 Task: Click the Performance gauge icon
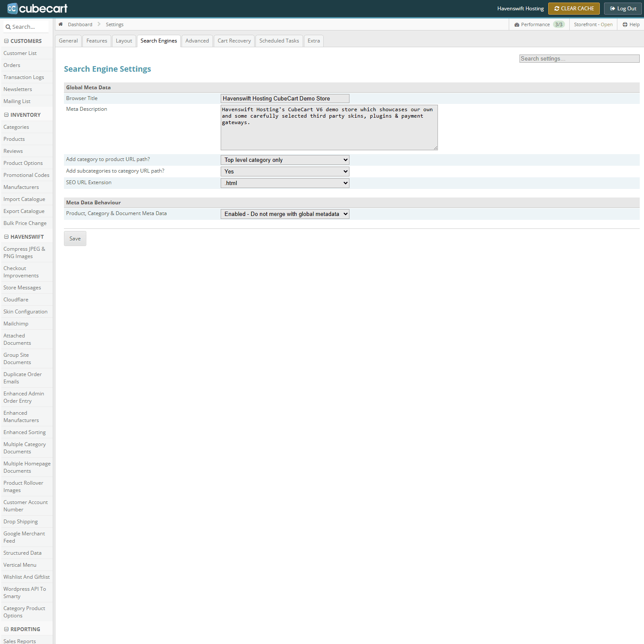(517, 24)
